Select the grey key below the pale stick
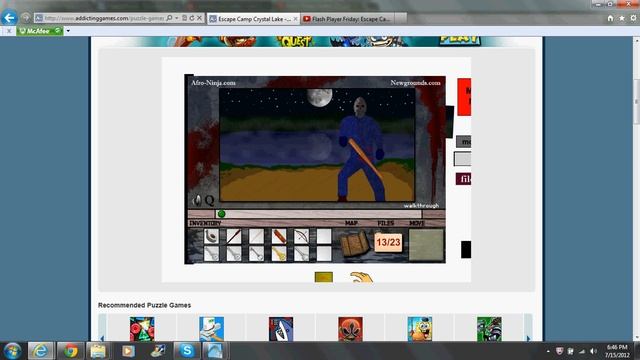The height and width of the screenshot is (360, 640). [x=256, y=254]
